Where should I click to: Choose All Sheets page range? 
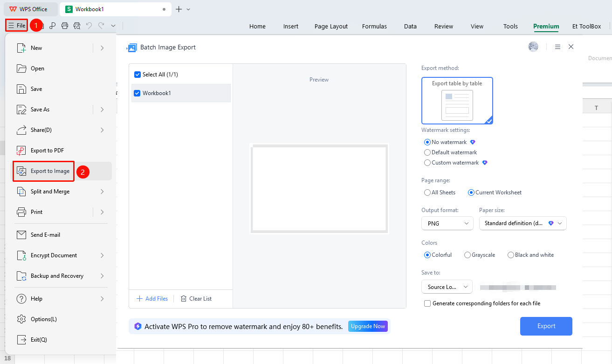coord(427,192)
